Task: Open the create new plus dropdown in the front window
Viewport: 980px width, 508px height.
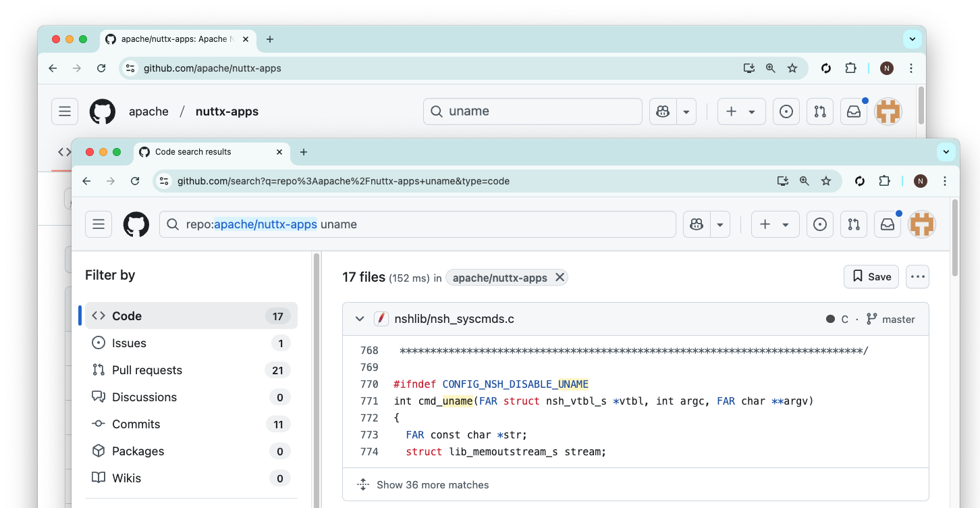Action: click(x=775, y=224)
